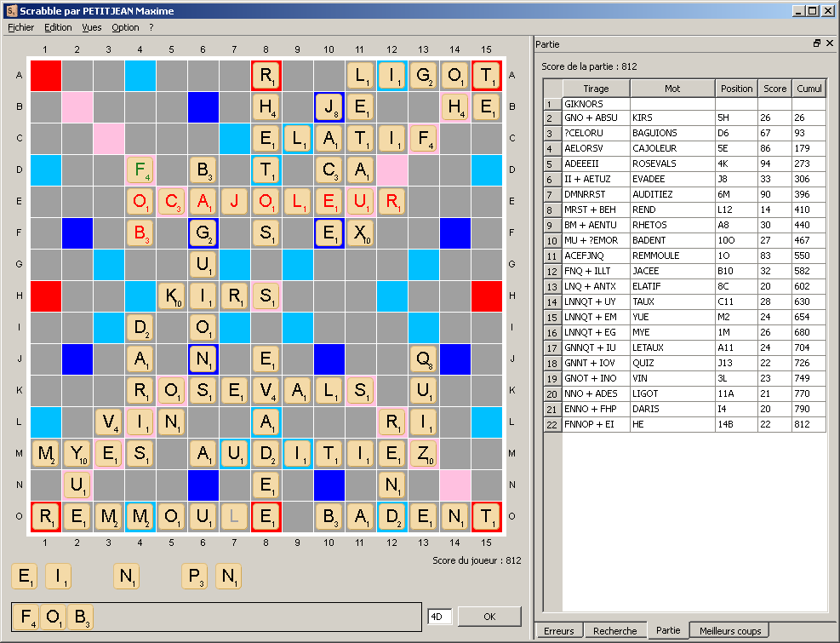Select row 5 with word ROSEVALS

pyautogui.click(x=684, y=164)
